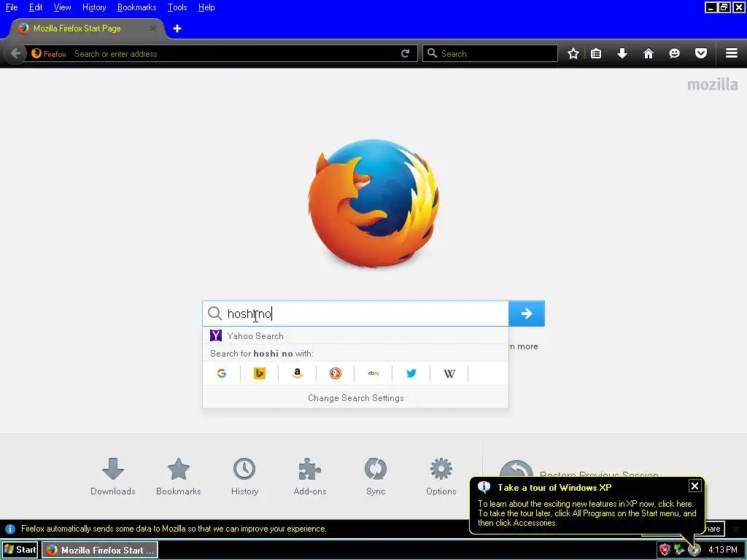Open the Downloads arrow in toolbar
The width and height of the screenshot is (747, 560).
pos(622,53)
